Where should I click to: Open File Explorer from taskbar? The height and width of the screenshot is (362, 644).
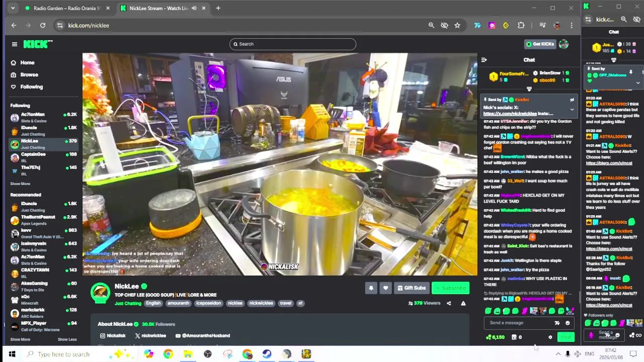click(x=188, y=354)
